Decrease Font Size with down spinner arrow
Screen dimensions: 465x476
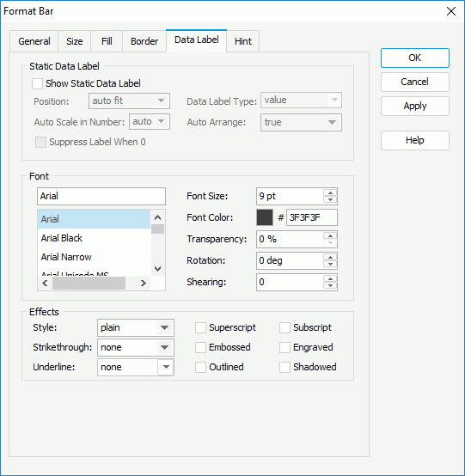tap(330, 199)
